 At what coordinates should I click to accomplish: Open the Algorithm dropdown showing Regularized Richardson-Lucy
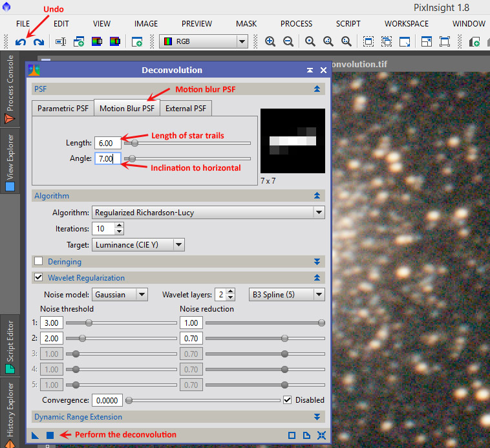click(208, 212)
